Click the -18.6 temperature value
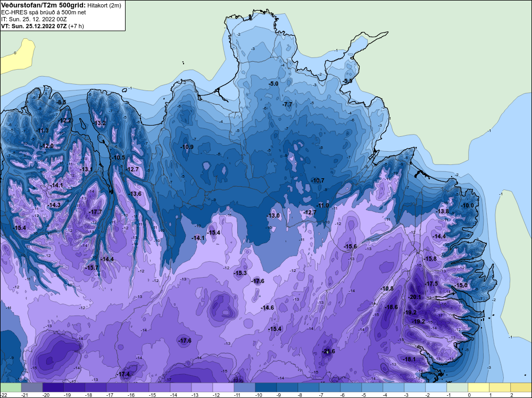 tap(391, 307)
